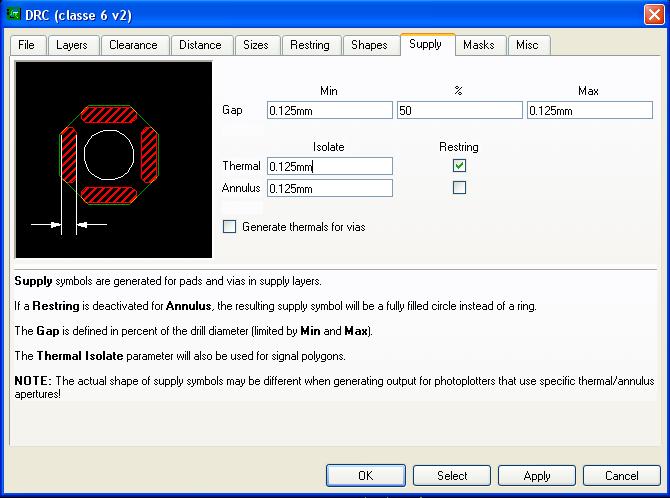Click the Max column heading
This screenshot has height=498, width=670.
pyautogui.click(x=588, y=91)
